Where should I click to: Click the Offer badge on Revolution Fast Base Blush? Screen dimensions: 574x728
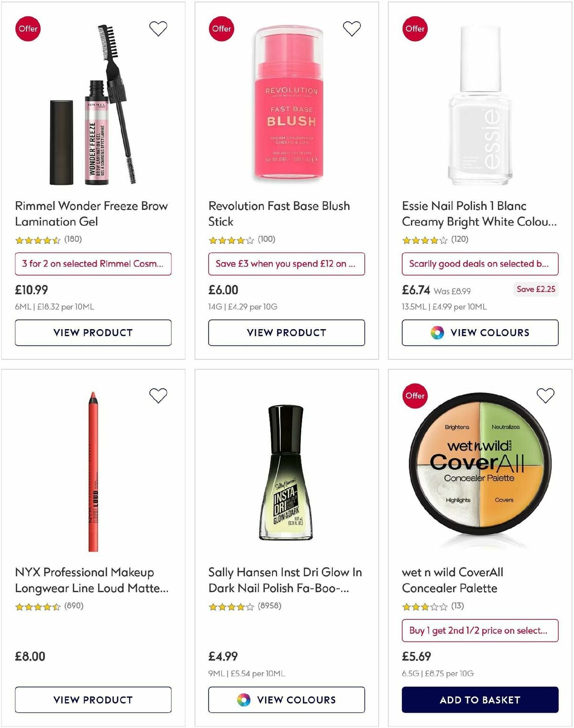point(221,28)
